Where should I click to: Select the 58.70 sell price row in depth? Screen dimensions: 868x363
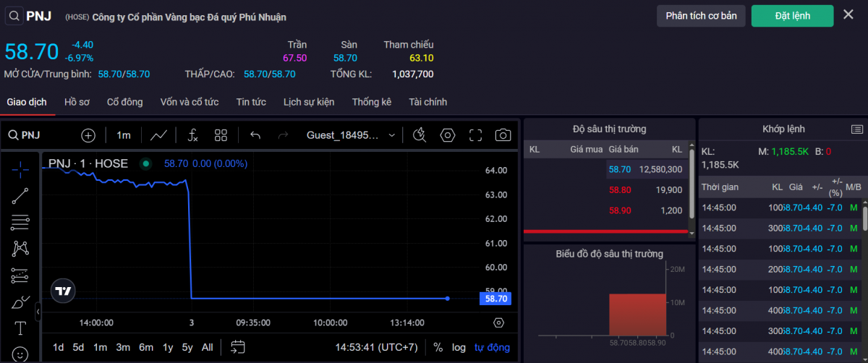pos(605,169)
